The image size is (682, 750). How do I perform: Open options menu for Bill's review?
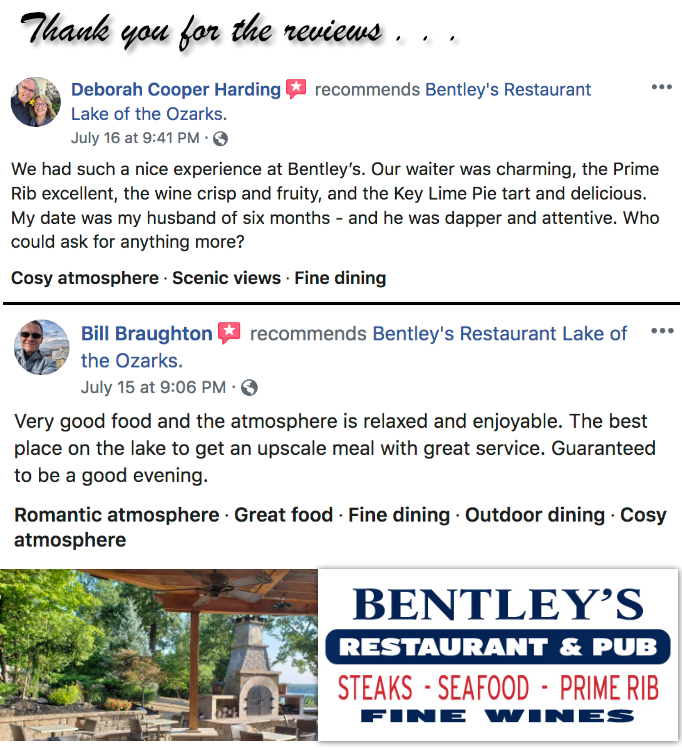[x=662, y=331]
